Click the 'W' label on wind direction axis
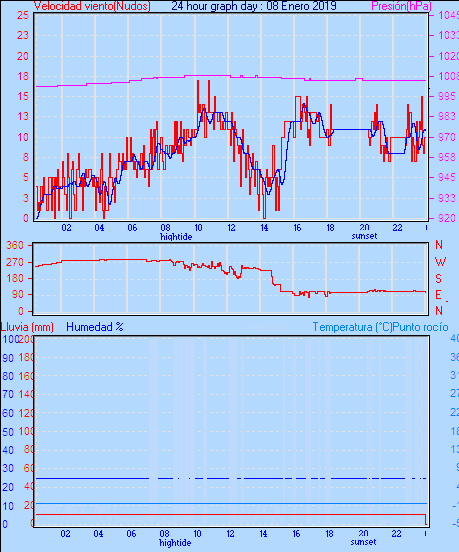Viewport: 459px width, 552px height. coord(440,262)
